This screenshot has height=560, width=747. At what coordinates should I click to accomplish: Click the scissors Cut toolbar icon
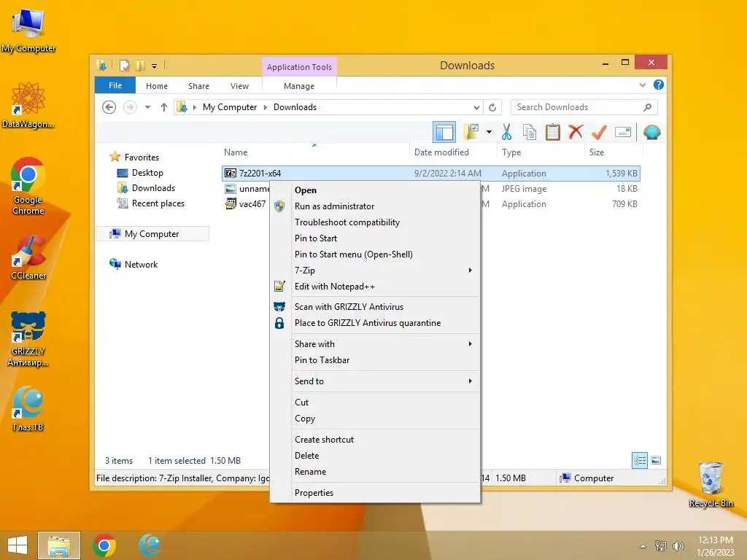506,132
